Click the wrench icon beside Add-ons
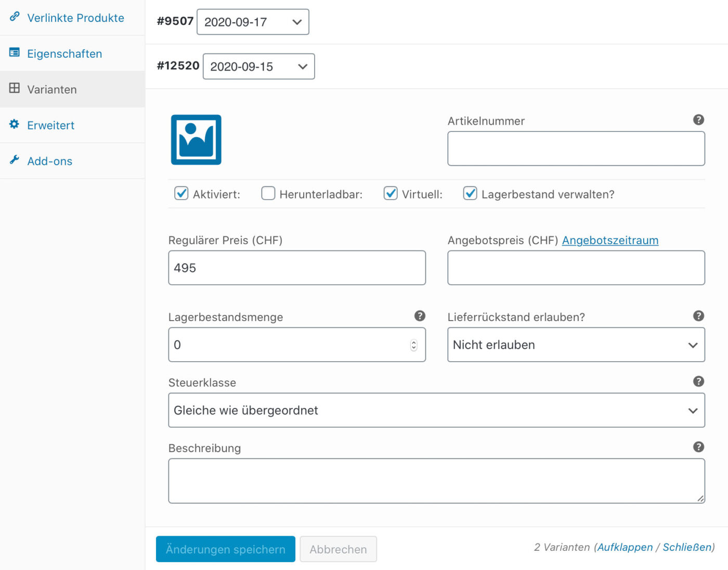This screenshot has width=728, height=570. tap(15, 160)
